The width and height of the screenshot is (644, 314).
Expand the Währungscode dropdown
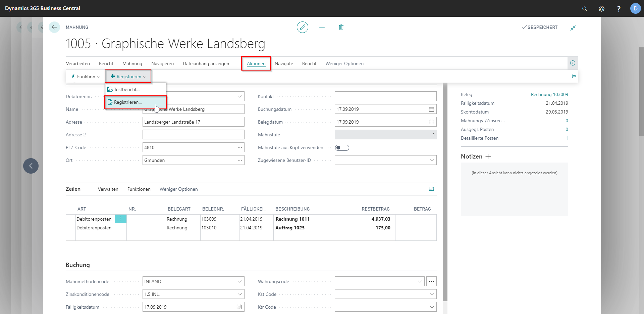click(420, 281)
